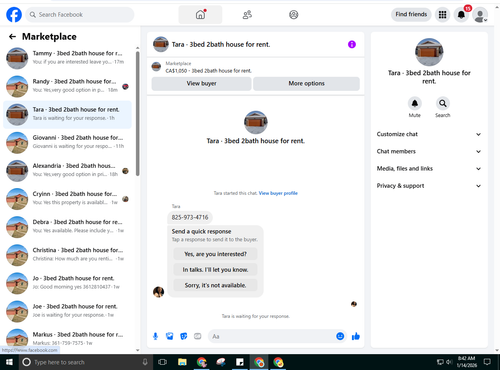Screen dimensions: 500x370
Task: Expand Customize chat section
Action: 429,134
